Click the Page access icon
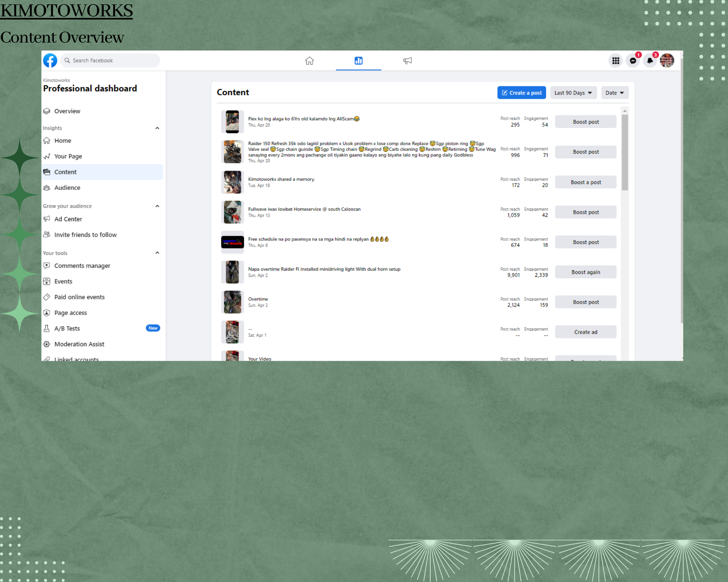Screen dimensions: 728x582 pos(47,313)
